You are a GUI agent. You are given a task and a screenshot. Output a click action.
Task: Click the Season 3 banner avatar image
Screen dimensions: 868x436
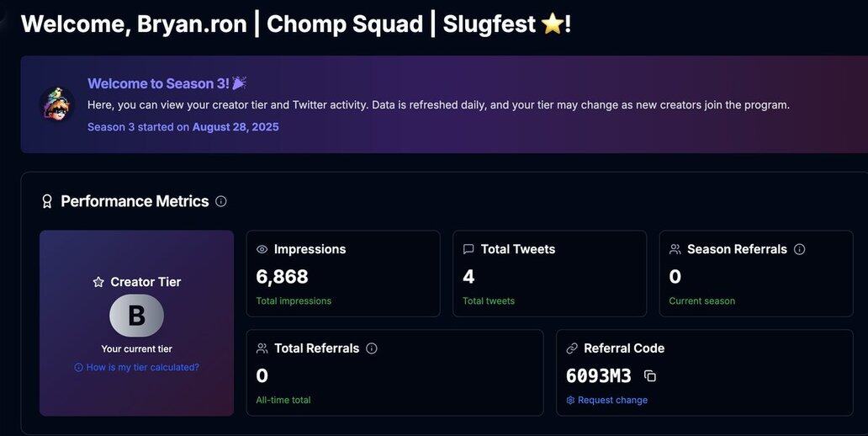[57, 104]
